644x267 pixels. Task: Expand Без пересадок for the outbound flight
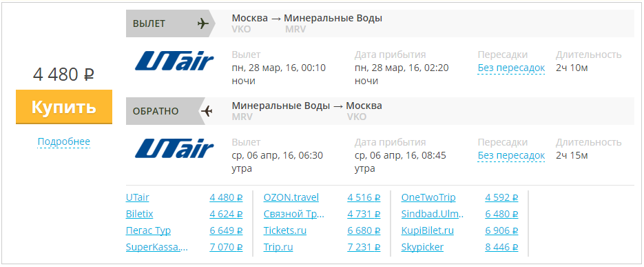click(x=511, y=68)
